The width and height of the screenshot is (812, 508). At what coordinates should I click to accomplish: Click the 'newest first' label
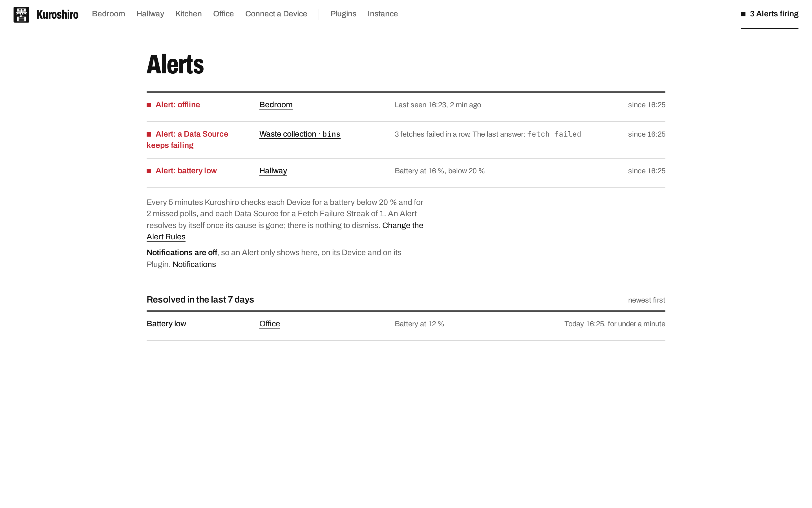click(646, 300)
